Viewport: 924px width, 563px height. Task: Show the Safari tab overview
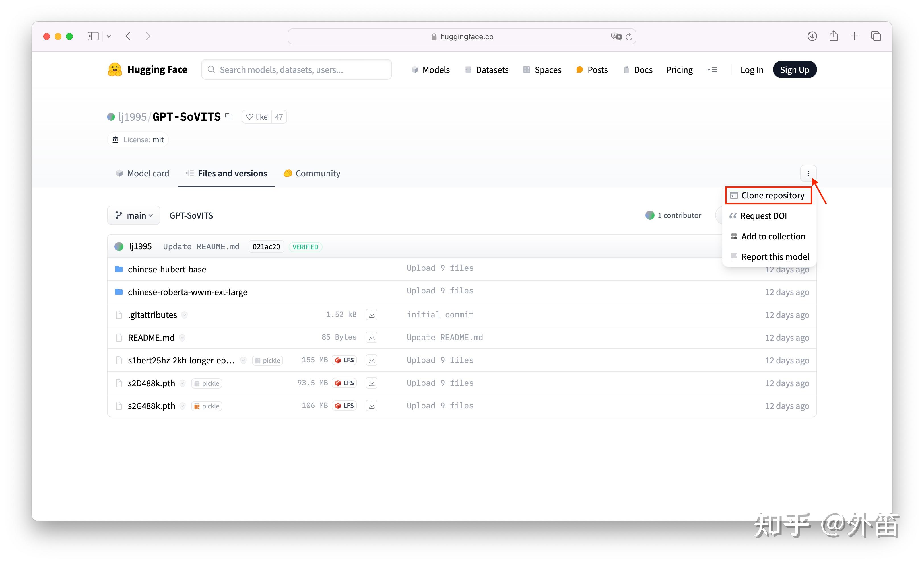click(876, 36)
